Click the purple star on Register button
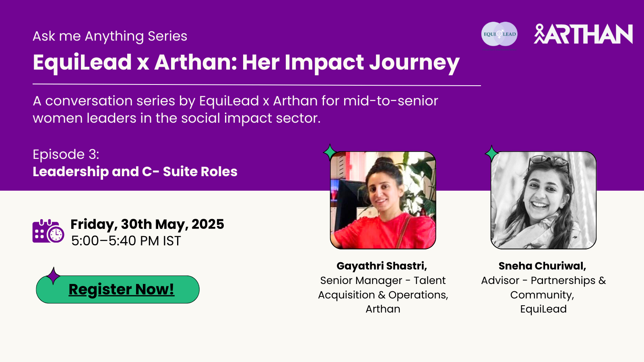 coord(53,276)
